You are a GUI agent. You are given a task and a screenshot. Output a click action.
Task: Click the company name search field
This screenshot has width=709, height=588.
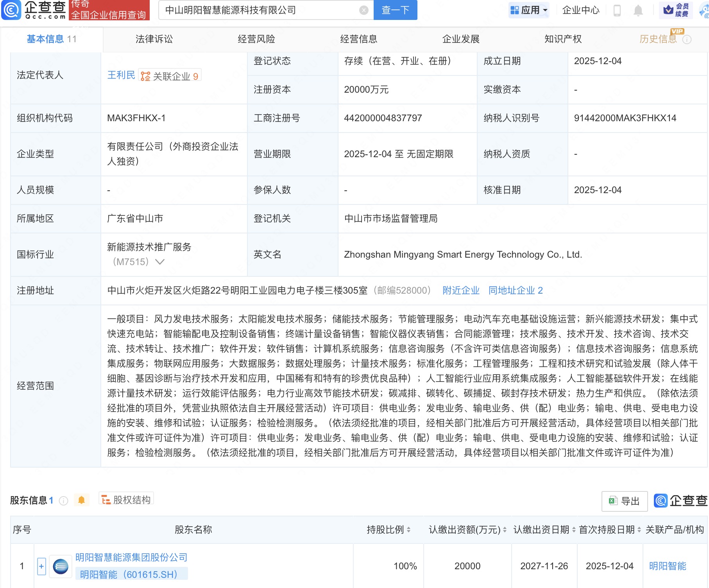tap(258, 10)
